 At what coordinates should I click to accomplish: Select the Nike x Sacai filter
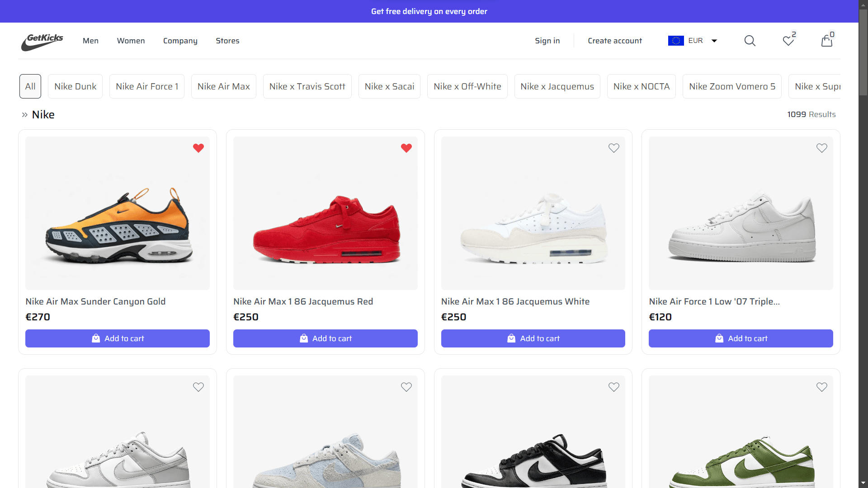tap(390, 86)
